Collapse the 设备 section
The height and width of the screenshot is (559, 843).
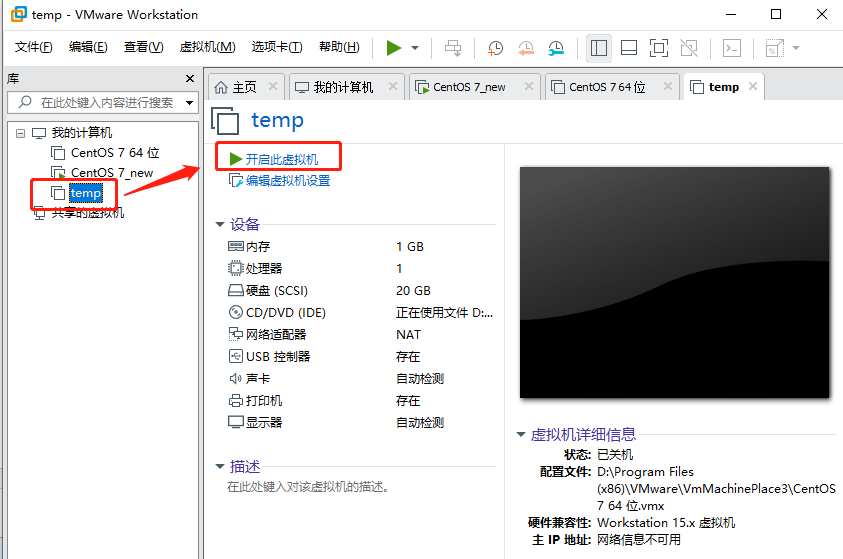(x=219, y=224)
